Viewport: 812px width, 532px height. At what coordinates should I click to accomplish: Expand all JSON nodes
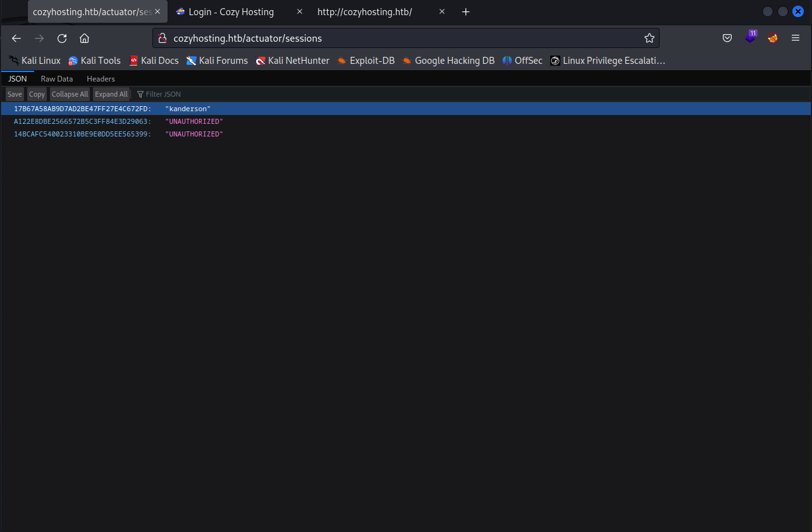coord(111,94)
